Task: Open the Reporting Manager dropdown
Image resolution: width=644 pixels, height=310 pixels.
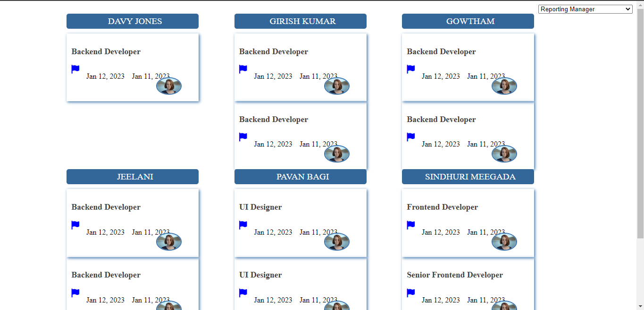Action: pos(585,9)
